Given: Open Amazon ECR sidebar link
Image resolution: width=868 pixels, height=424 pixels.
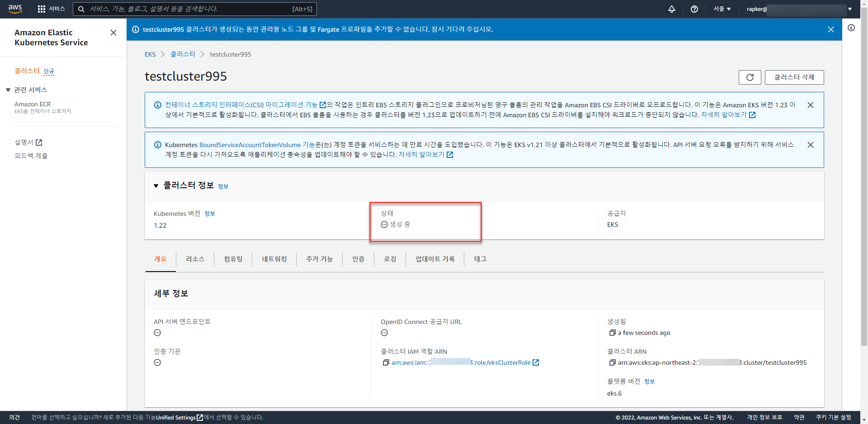Looking at the screenshot, I should point(33,104).
